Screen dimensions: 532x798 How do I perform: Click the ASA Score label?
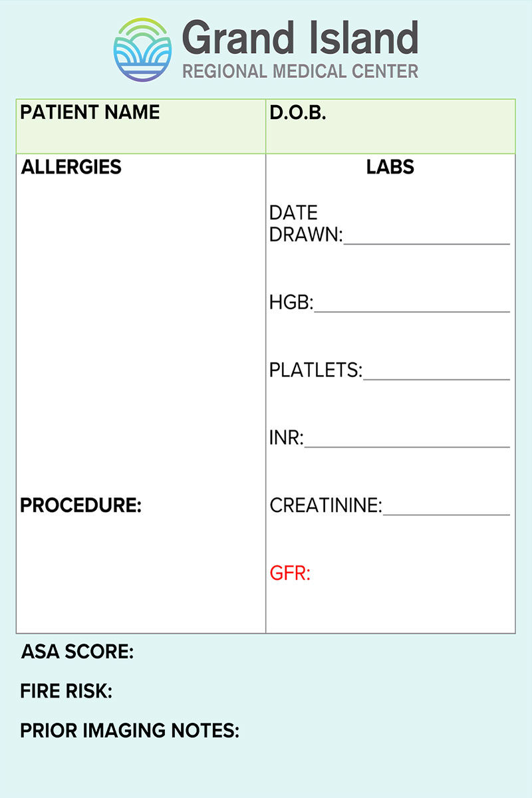click(x=77, y=652)
